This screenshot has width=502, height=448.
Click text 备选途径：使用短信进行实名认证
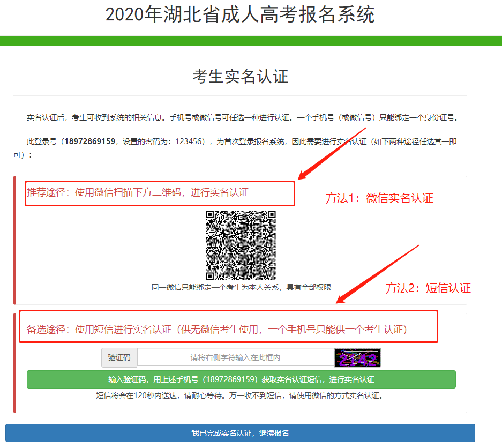99,329
